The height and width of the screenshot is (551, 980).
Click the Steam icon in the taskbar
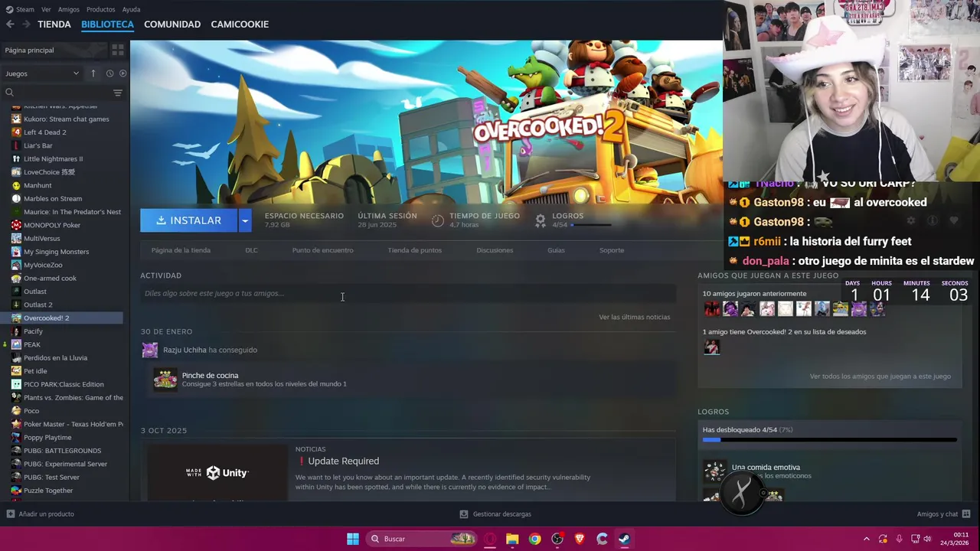coord(624,539)
